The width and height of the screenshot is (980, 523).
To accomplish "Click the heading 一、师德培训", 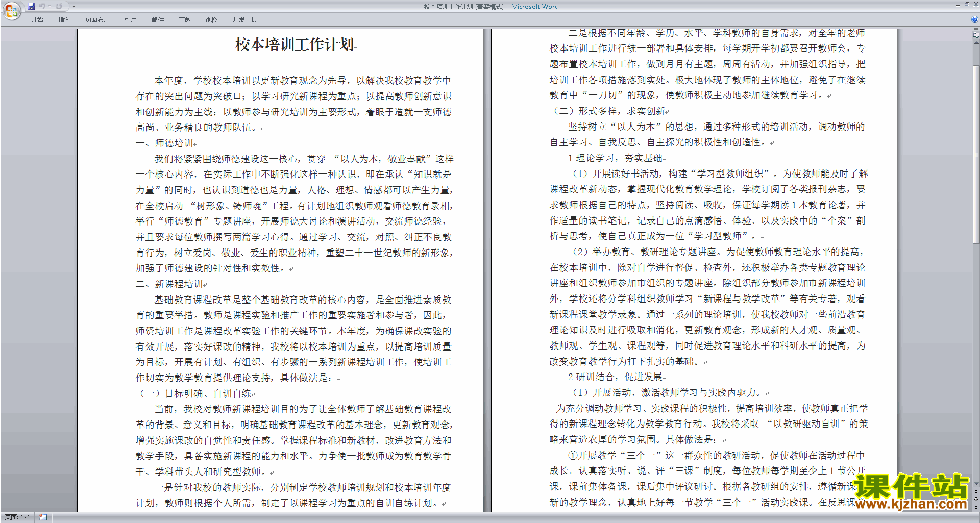I will tap(164, 143).
